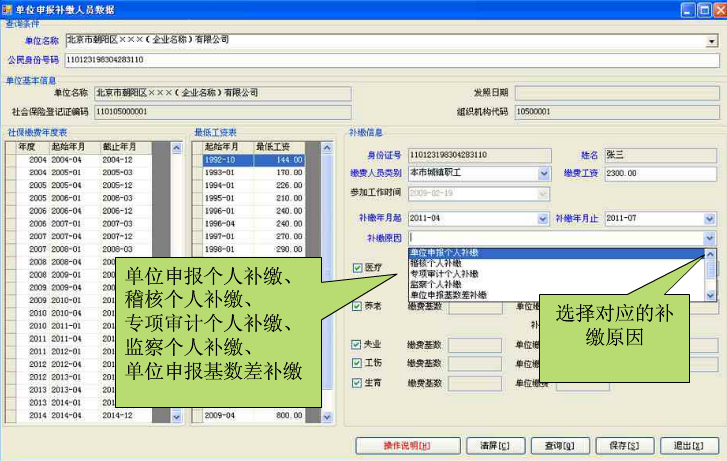Click the 缴费工资 field showing 2300.00
Image resolution: width=727 pixels, height=461 pixels.
click(661, 173)
